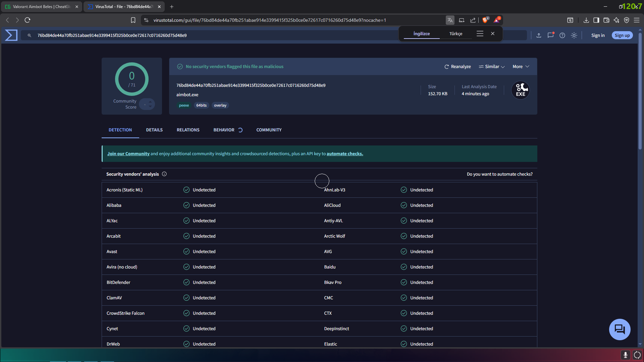
Task: Click the Sign up button
Action: pyautogui.click(x=622, y=35)
